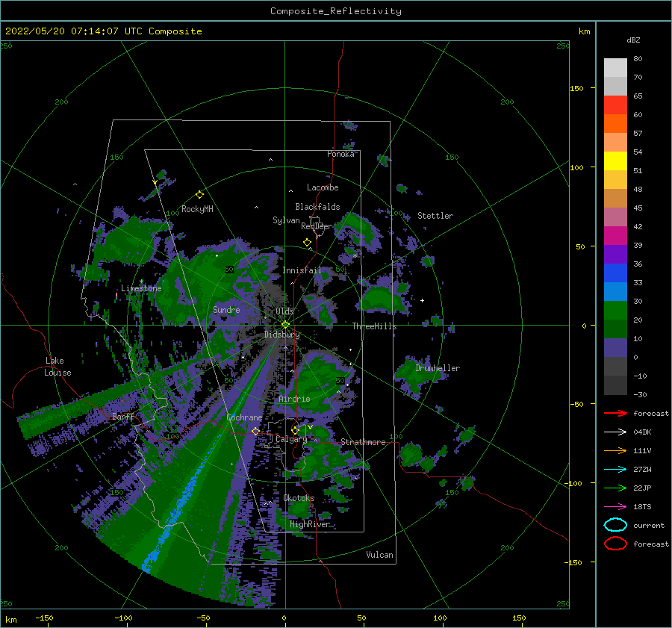
Task: Click the cyan current ellipse symbol
Action: (615, 525)
